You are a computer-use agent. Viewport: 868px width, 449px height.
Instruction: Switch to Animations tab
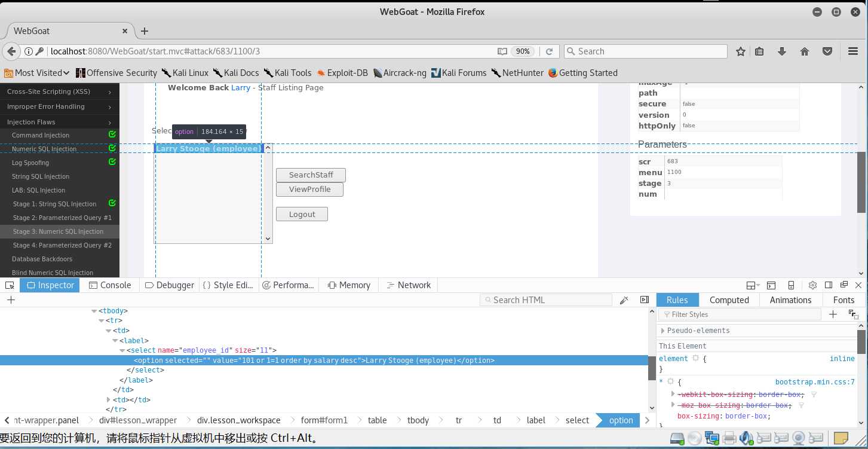point(790,300)
